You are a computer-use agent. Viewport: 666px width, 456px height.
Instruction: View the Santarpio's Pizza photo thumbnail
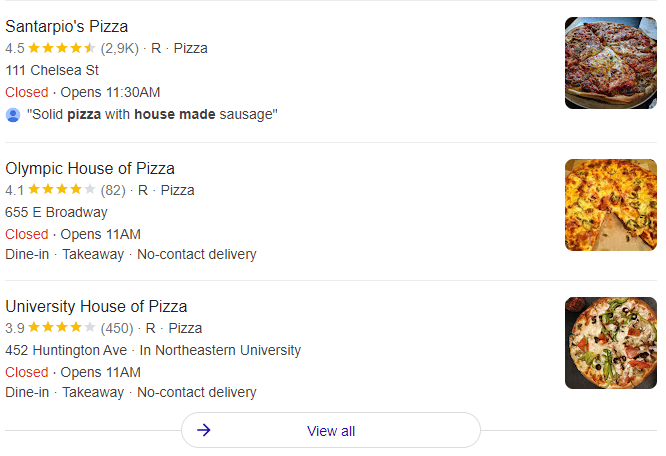click(x=611, y=63)
